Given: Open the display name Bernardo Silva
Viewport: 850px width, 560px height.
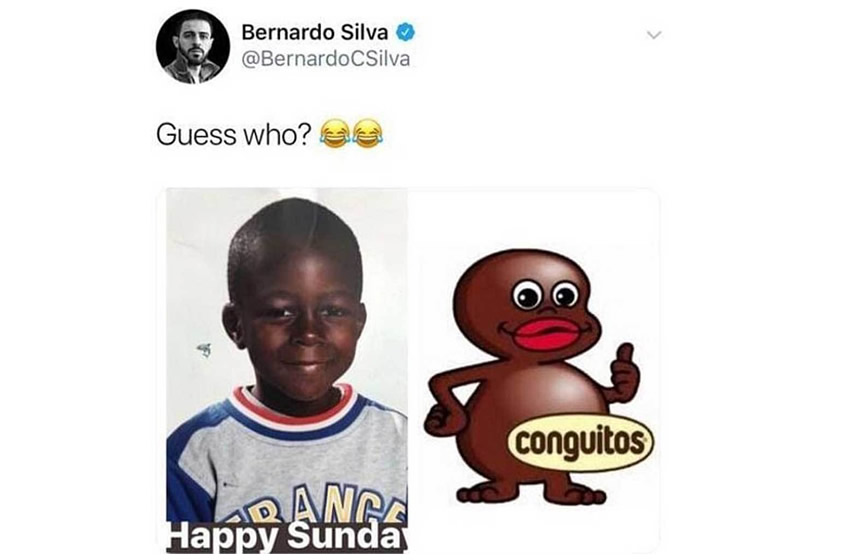Looking at the screenshot, I should coord(314,33).
